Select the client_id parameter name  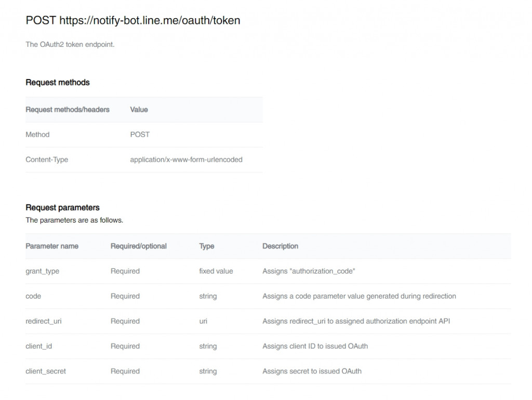point(39,346)
